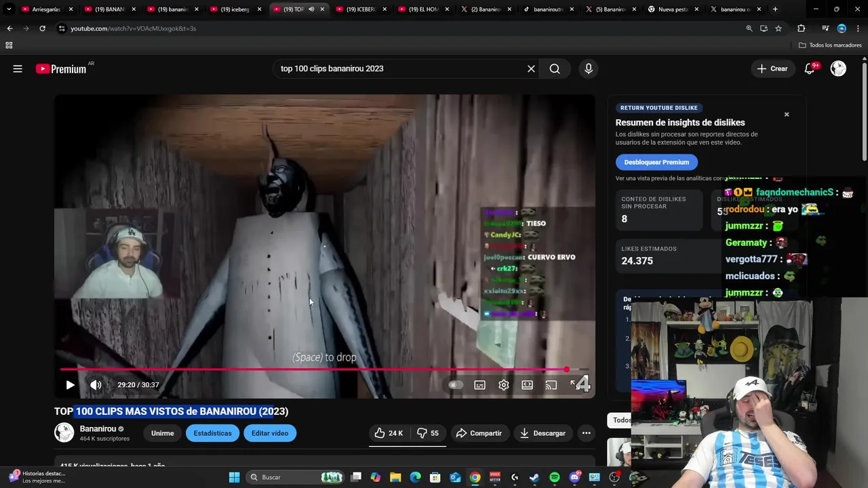Click the Crear button

(772, 68)
